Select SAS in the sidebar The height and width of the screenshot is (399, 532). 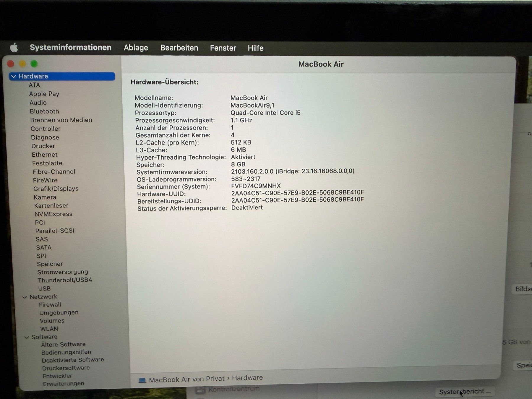pyautogui.click(x=42, y=239)
